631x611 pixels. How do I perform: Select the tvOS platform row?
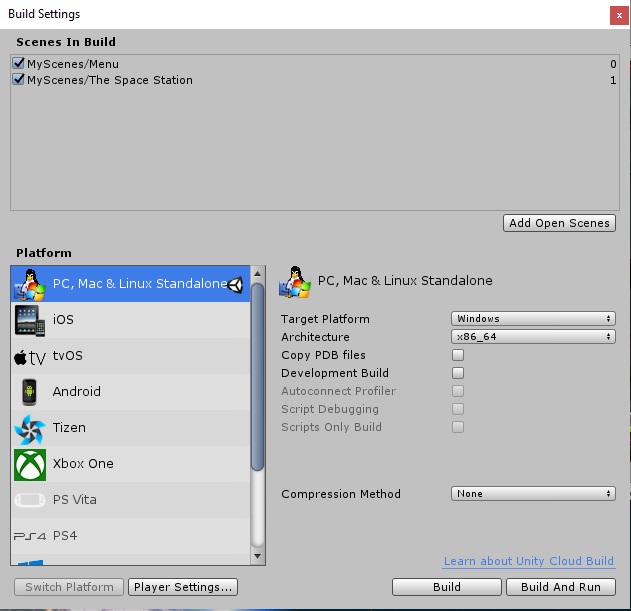pyautogui.click(x=130, y=356)
